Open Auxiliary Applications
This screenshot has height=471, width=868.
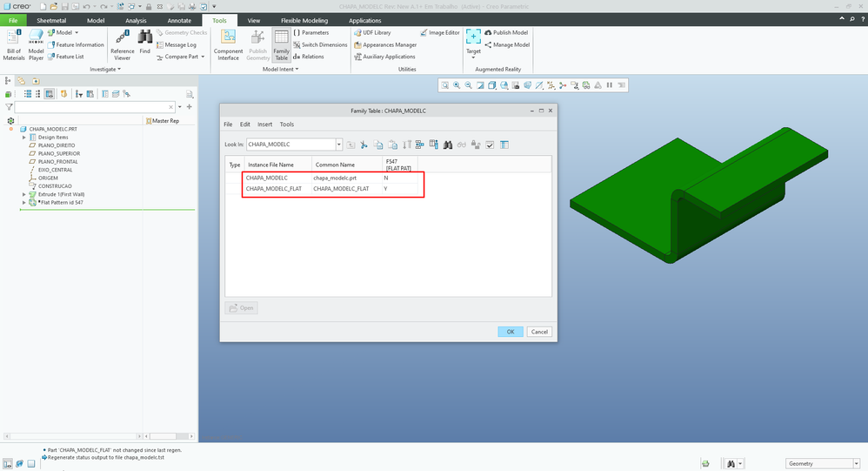coord(384,57)
